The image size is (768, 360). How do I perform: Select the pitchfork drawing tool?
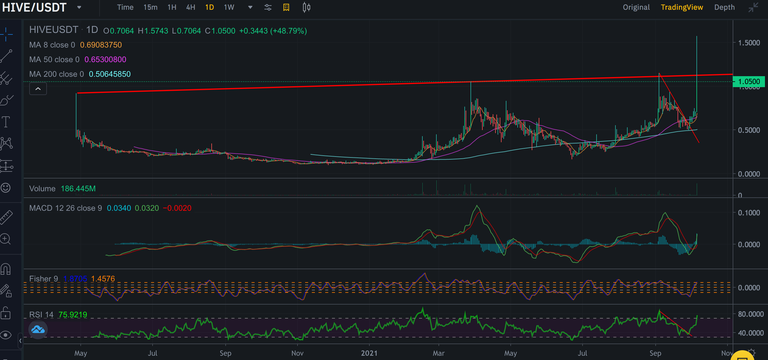6,77
